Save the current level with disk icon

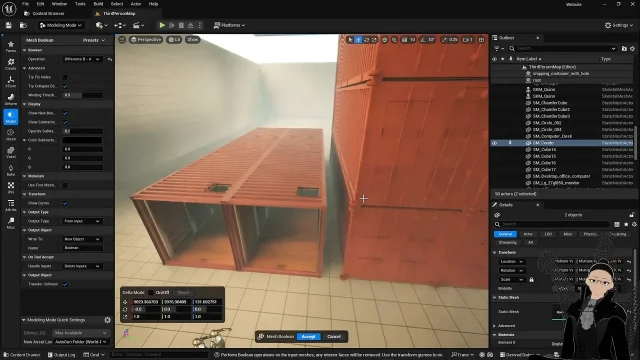click(9, 25)
